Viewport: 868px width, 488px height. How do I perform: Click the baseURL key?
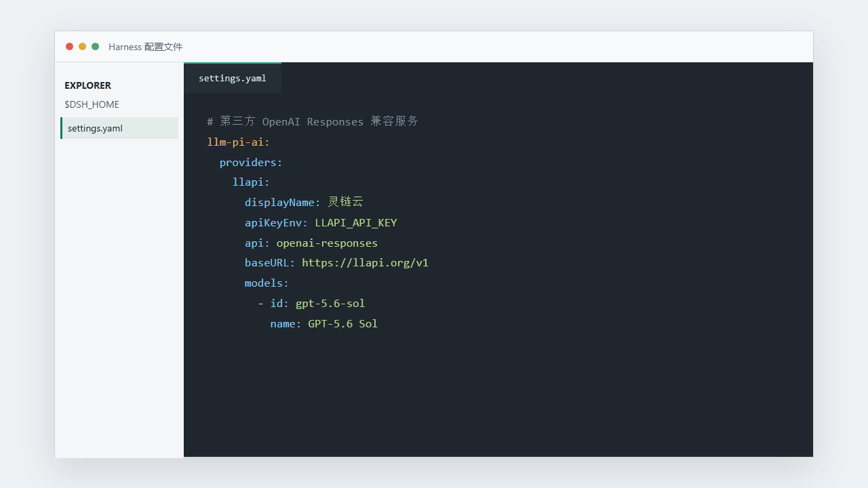tap(267, 263)
